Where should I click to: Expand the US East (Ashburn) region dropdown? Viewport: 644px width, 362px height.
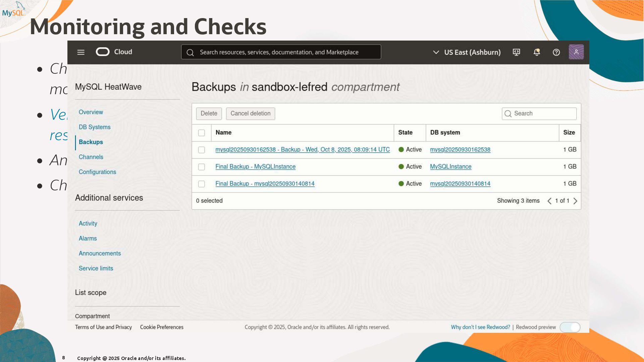pyautogui.click(x=467, y=52)
